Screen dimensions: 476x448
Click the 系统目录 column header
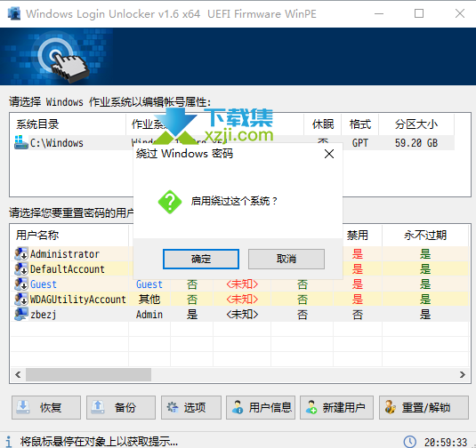click(x=69, y=124)
